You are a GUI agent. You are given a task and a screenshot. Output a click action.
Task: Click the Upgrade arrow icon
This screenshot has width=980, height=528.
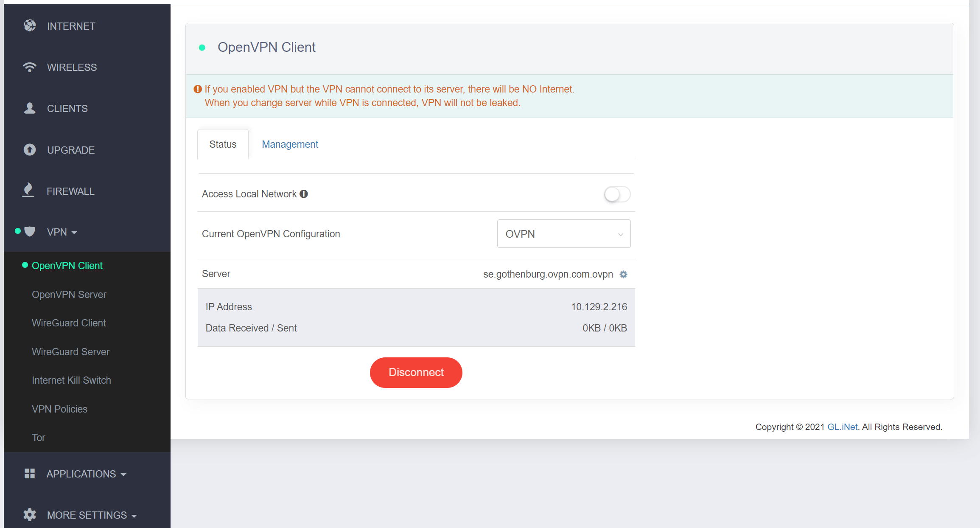[30, 150]
